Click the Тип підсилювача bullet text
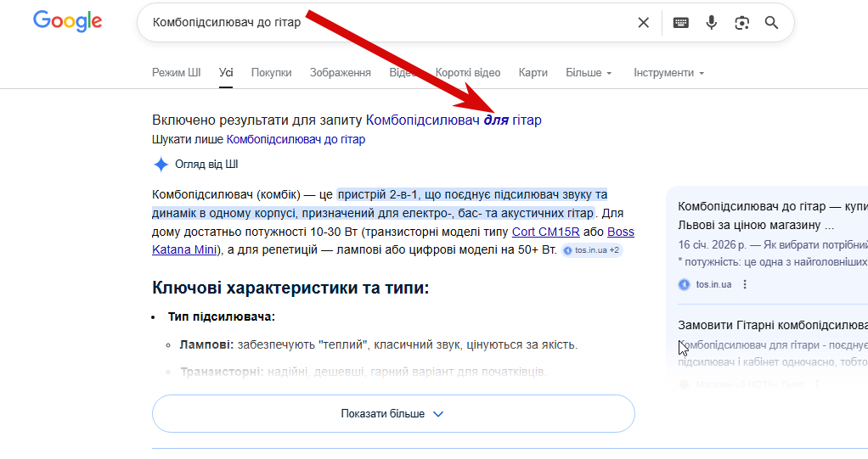Image resolution: width=868 pixels, height=459 pixels. click(222, 316)
